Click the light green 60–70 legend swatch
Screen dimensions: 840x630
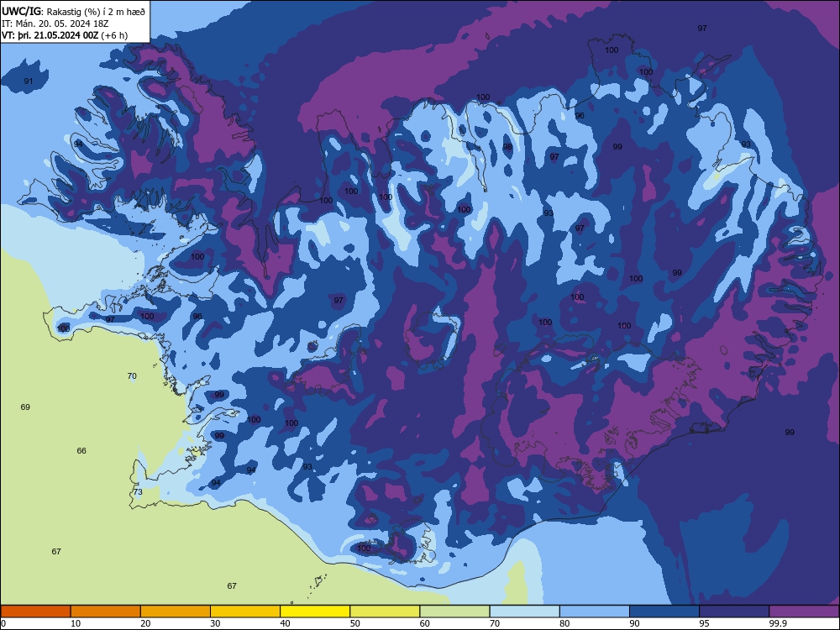(454, 612)
